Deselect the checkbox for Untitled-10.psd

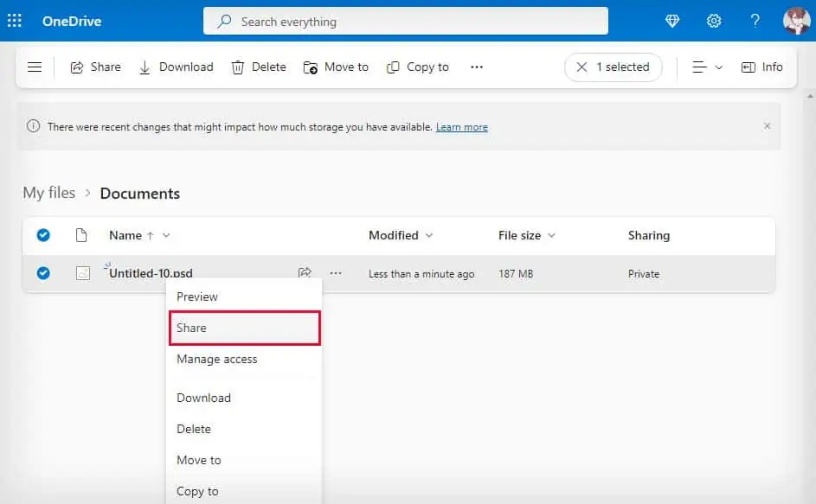pos(43,272)
